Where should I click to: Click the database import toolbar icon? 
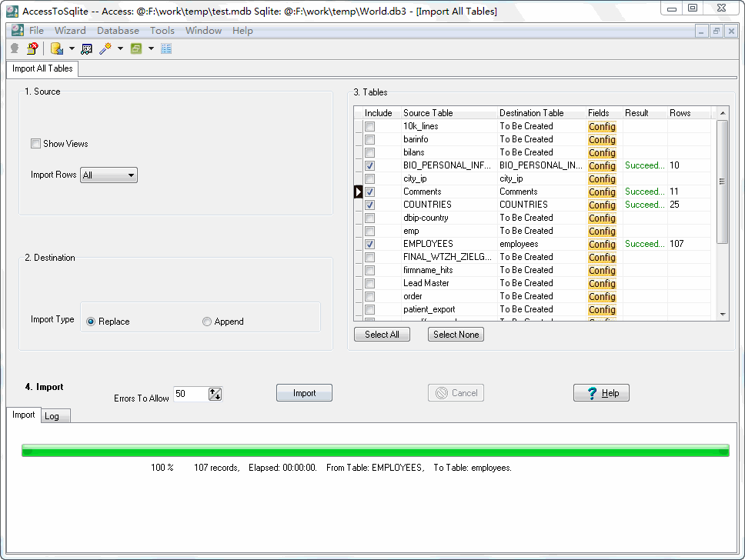click(x=57, y=48)
